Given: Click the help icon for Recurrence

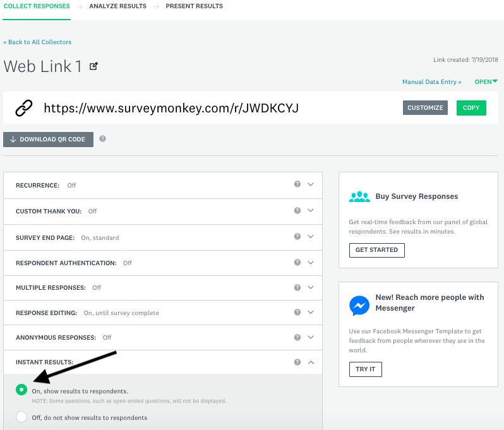Looking at the screenshot, I should pos(297,184).
